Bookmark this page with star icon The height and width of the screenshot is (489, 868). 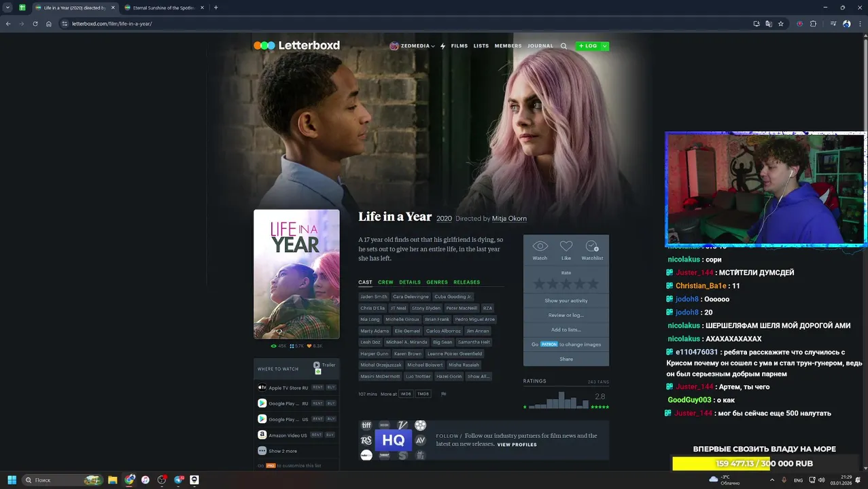(x=781, y=24)
